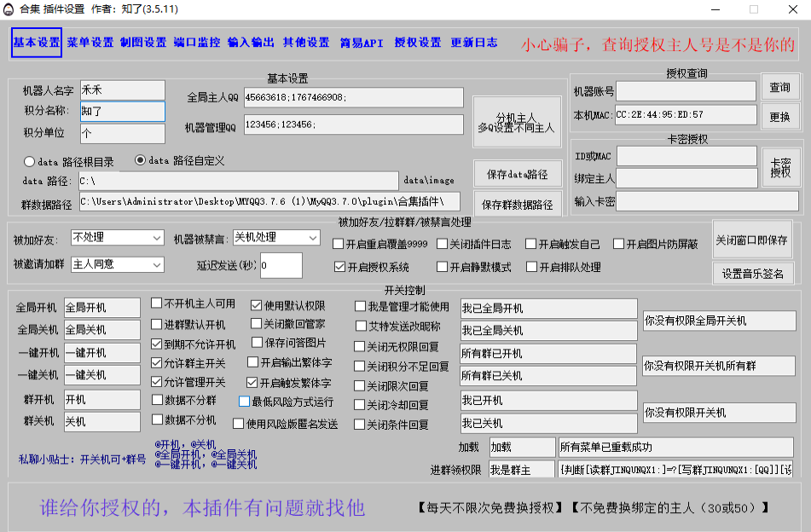Screen dimensions: 811x532
Task: Open the 更新日志 tab
Action: click(x=474, y=43)
